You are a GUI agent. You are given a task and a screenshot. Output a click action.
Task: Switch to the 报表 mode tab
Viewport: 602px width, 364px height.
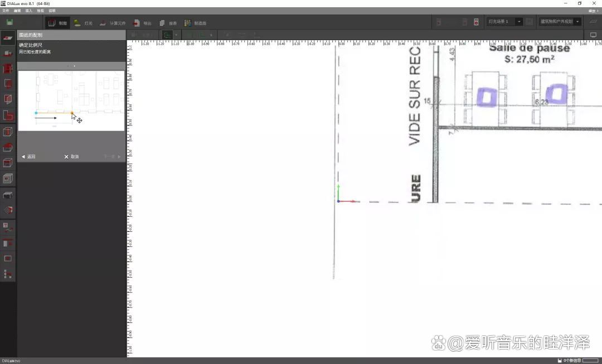(x=168, y=23)
